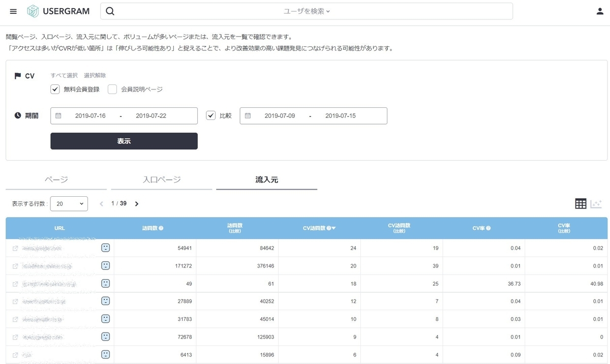The height and width of the screenshot is (364, 610).
Task: Open the hamburger navigation menu
Action: click(x=13, y=11)
